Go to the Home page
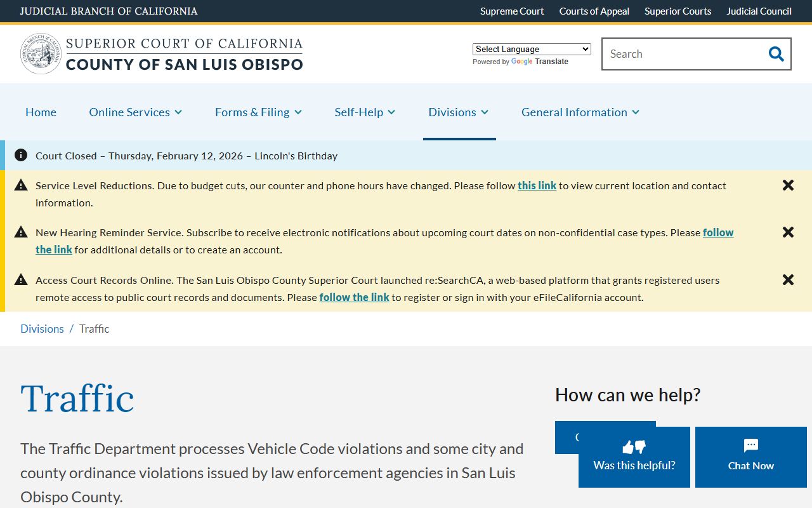This screenshot has height=508, width=812. 41,112
